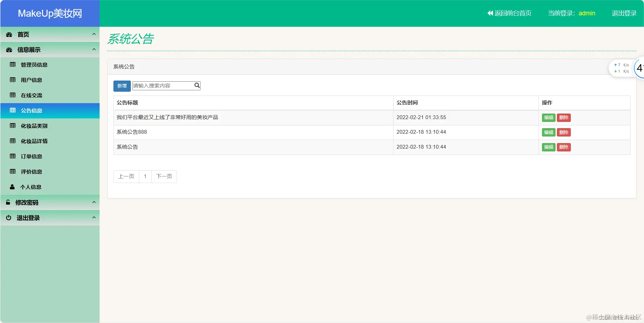Click the backward arrows icon in header

tap(490, 13)
